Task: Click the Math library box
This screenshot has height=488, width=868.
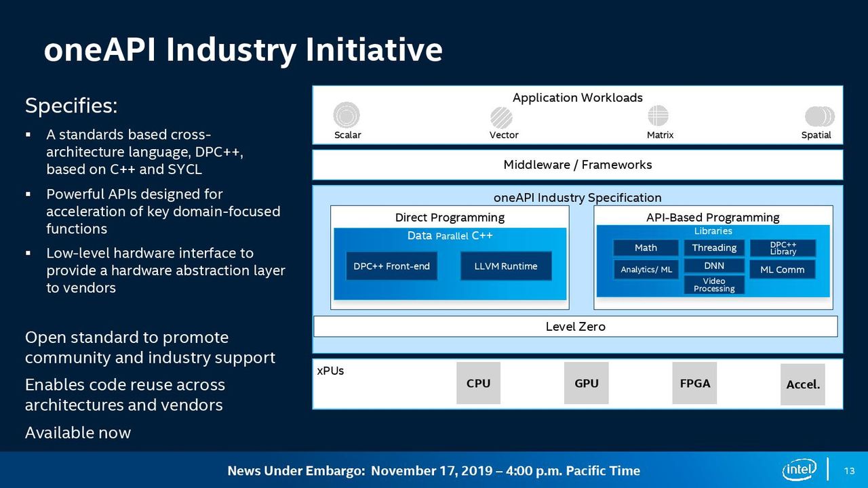Action: tap(646, 248)
